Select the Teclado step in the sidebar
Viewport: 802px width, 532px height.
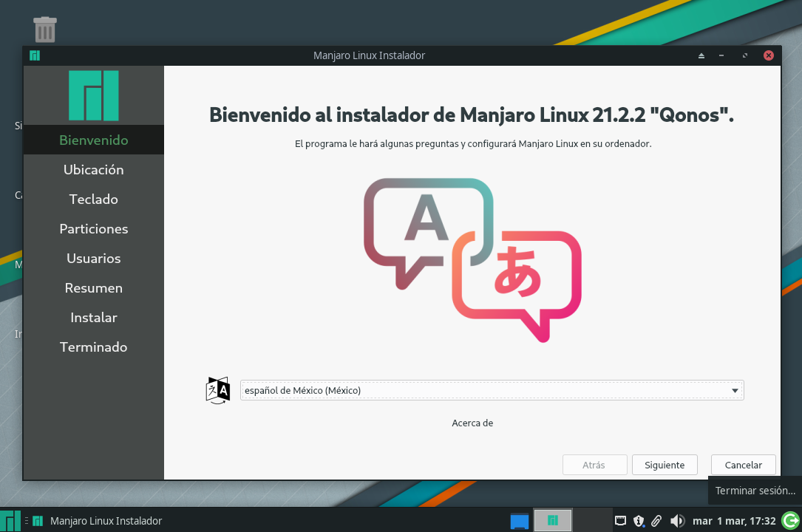(x=93, y=199)
